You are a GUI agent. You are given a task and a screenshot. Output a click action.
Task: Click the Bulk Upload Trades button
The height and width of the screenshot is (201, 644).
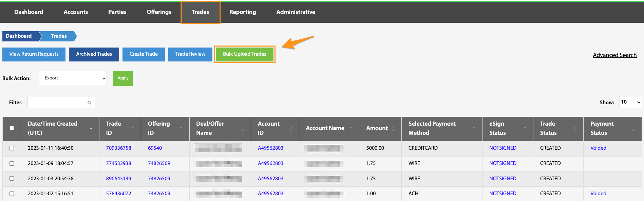point(245,54)
